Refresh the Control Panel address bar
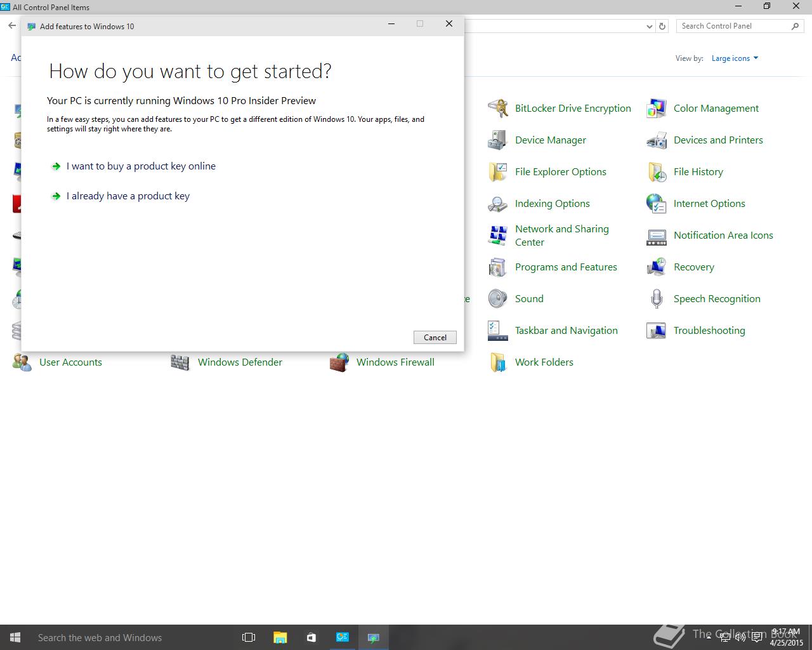The height and width of the screenshot is (650, 812). pyautogui.click(x=662, y=26)
